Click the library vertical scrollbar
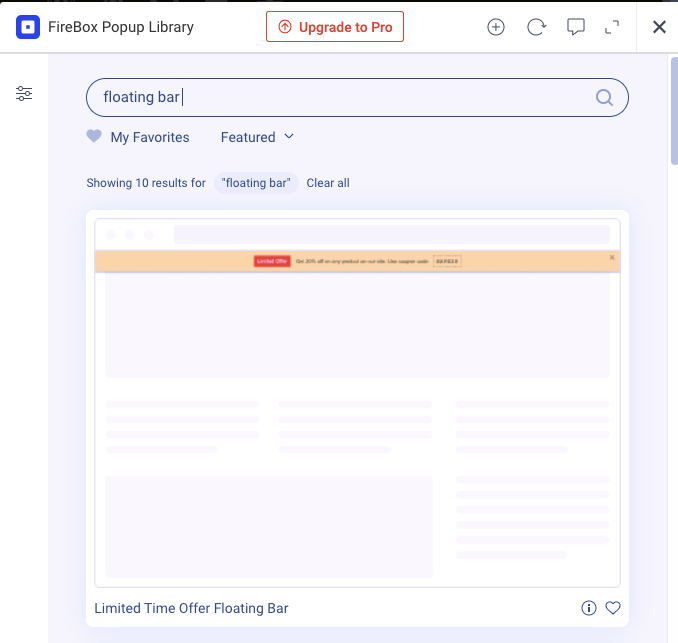The width and height of the screenshot is (678, 643). pyautogui.click(x=674, y=111)
